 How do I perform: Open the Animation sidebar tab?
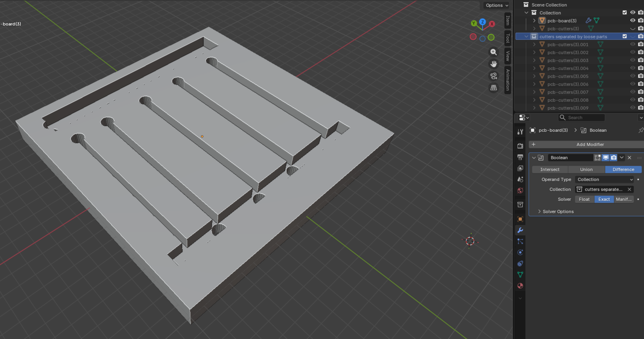(x=508, y=79)
